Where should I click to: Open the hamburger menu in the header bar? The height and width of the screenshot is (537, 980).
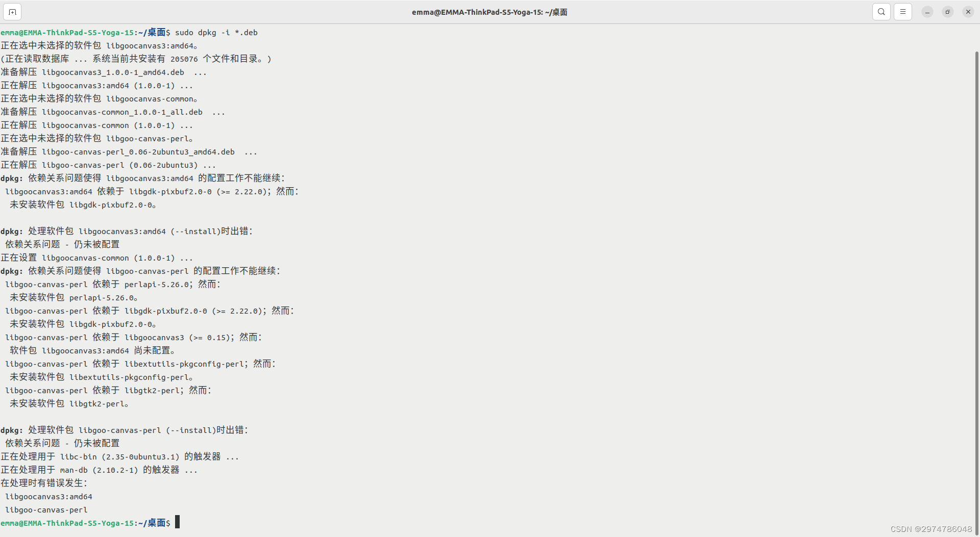(x=902, y=11)
